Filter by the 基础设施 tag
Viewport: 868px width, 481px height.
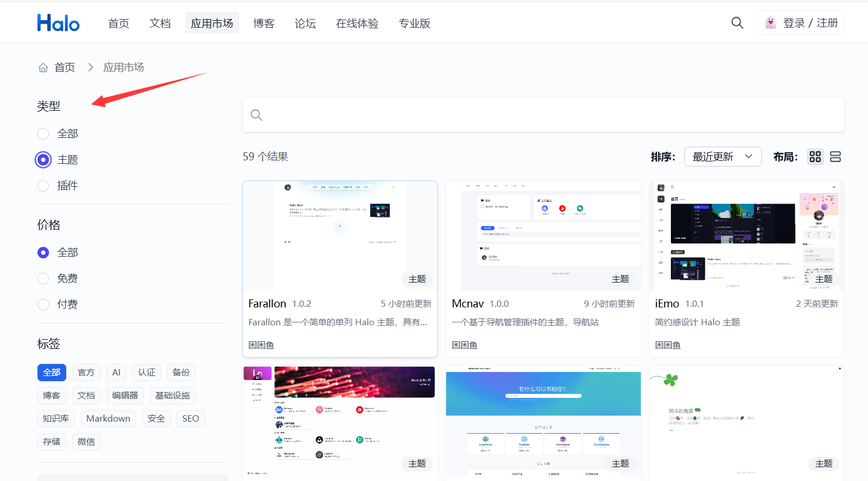[172, 396]
